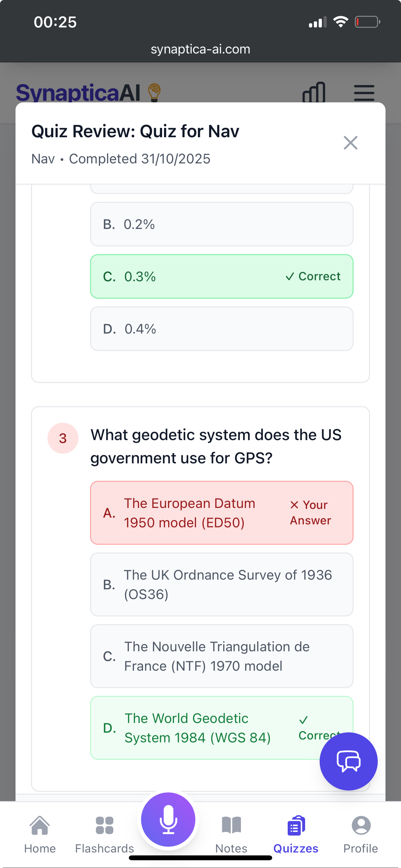Tap the Wi-Fi status icon

pos(340,22)
